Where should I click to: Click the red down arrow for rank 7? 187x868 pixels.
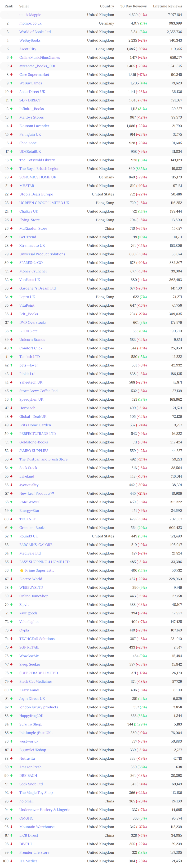[x=11, y=66]
